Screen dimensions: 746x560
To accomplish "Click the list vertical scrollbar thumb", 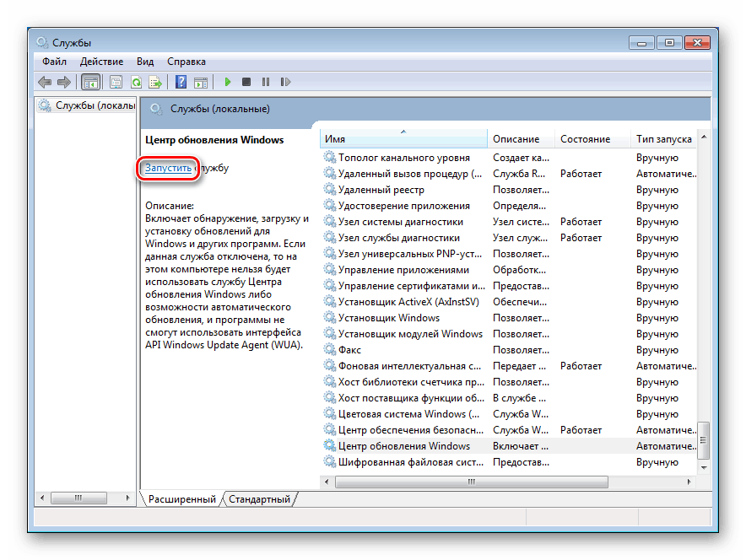I will tap(704, 441).
